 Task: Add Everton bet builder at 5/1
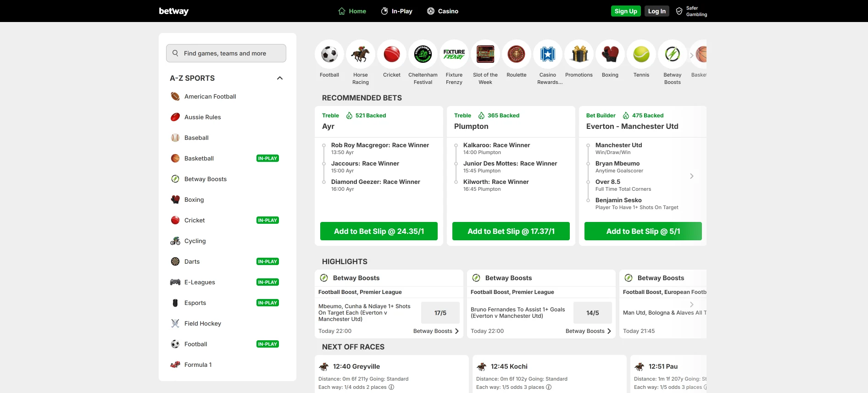(x=643, y=231)
